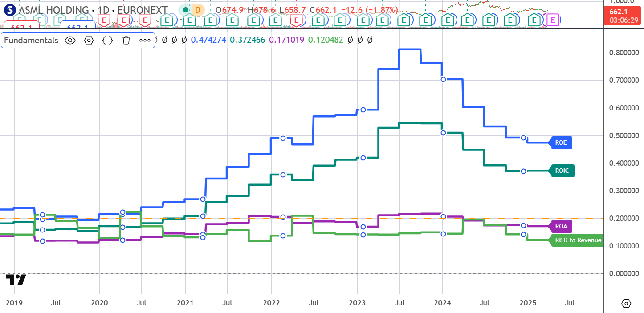644x313 pixels.
Task: Select the ROA series label
Action: point(561,226)
